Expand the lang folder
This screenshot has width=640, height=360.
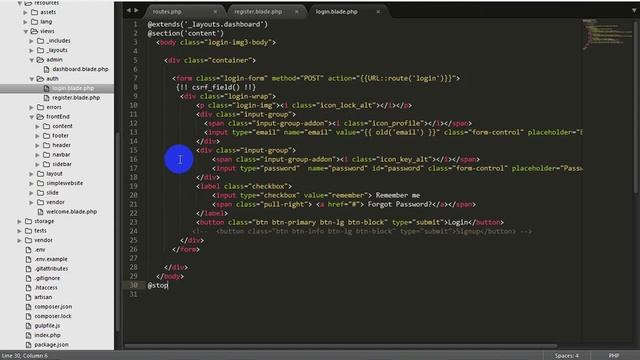tap(26, 22)
